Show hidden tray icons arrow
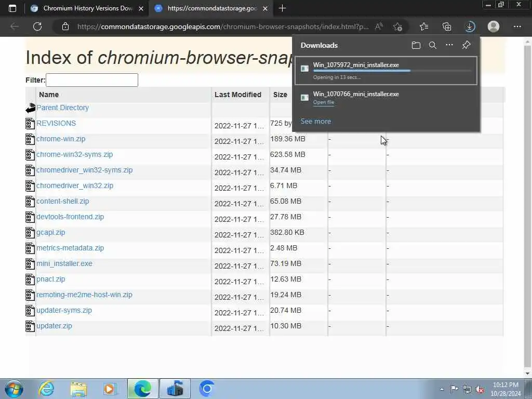 pyautogui.click(x=442, y=390)
